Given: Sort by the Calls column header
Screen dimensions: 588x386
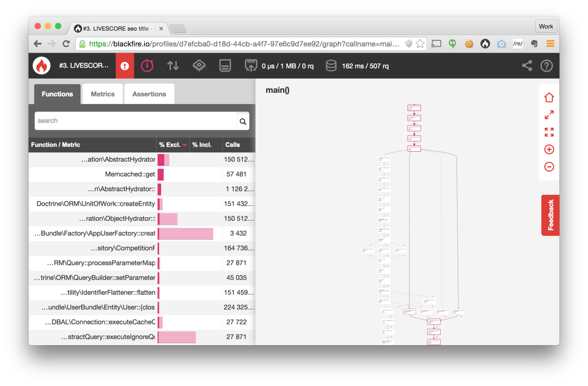Looking at the screenshot, I should tap(238, 145).
